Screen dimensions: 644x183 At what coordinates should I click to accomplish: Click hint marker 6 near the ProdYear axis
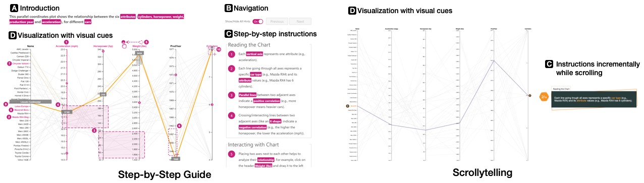pyautogui.click(x=179, y=126)
